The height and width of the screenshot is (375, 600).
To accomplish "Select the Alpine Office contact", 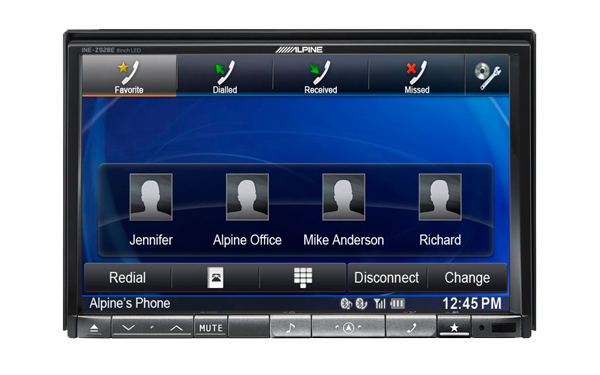I will [247, 210].
